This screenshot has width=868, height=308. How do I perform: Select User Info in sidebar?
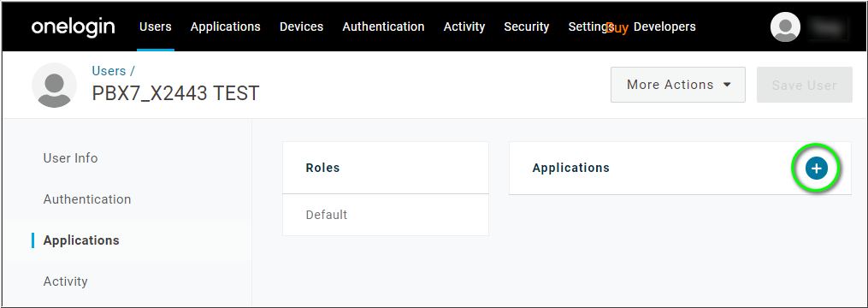(70, 158)
